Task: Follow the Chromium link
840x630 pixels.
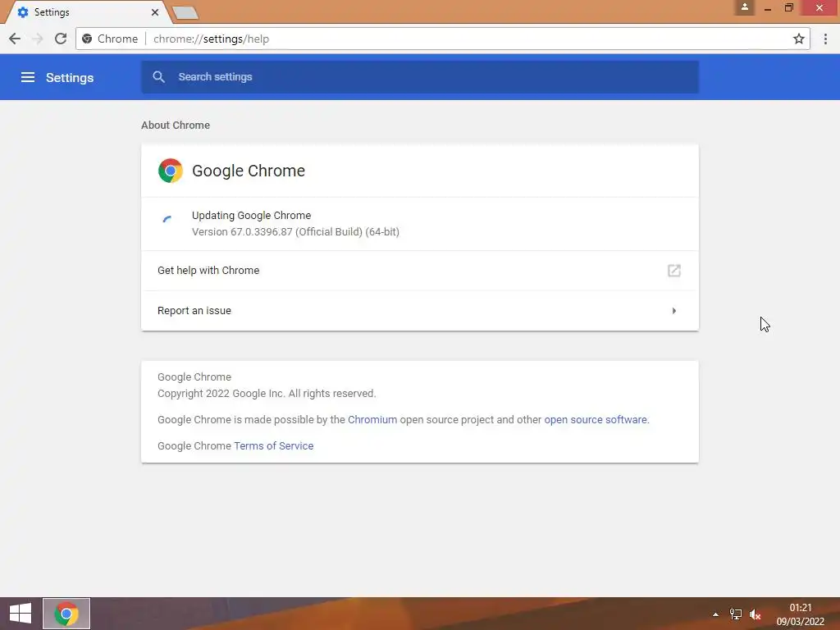Action: click(372, 419)
